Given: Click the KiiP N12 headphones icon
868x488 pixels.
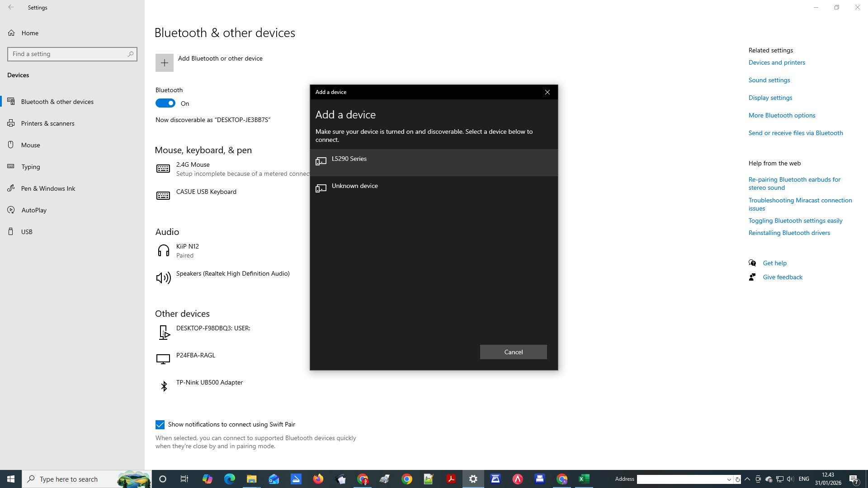Looking at the screenshot, I should (163, 251).
